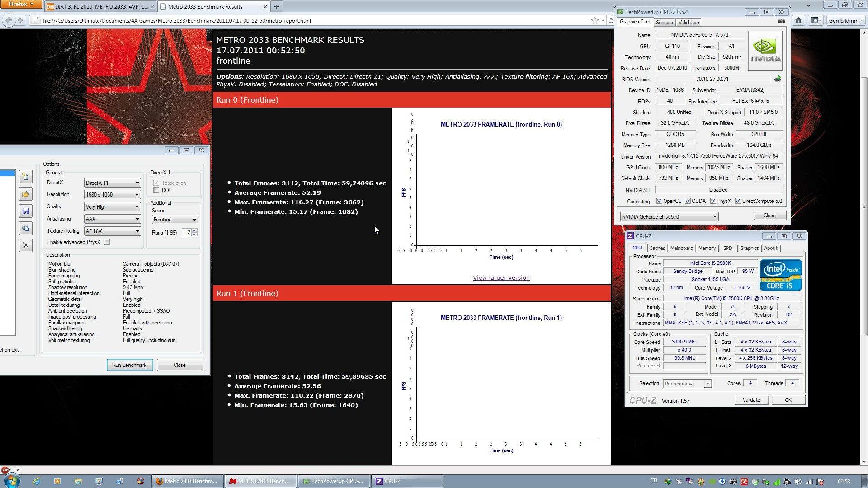
Task: Click Validate button in CPU-Z
Action: tap(751, 400)
